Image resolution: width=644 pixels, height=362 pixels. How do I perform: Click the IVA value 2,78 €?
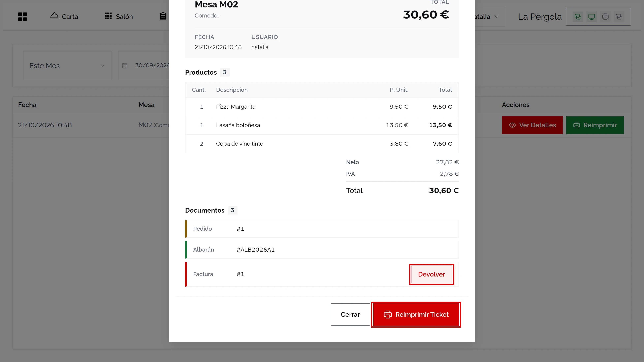tap(449, 174)
